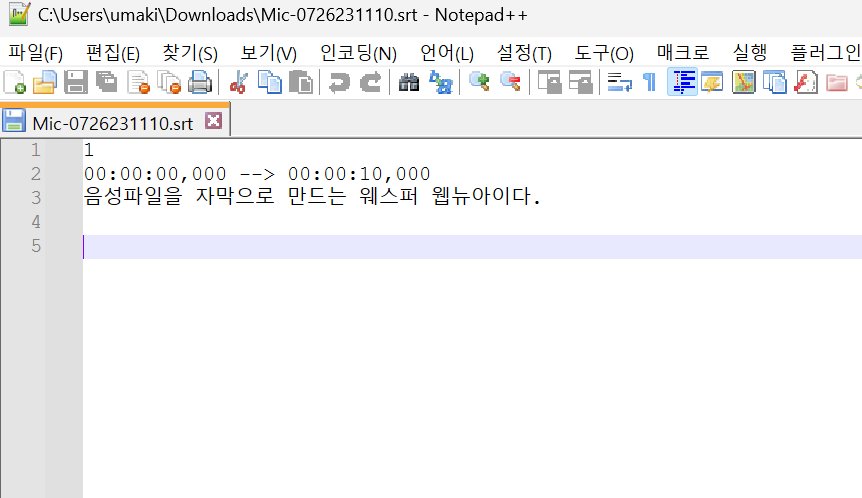Place cursor in subtitle text 음성파일을 자막으로
Viewport: 862px width, 498px height.
179,196
